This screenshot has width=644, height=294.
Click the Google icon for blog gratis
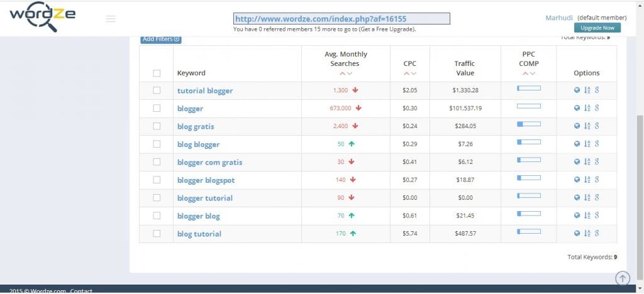pyautogui.click(x=596, y=126)
